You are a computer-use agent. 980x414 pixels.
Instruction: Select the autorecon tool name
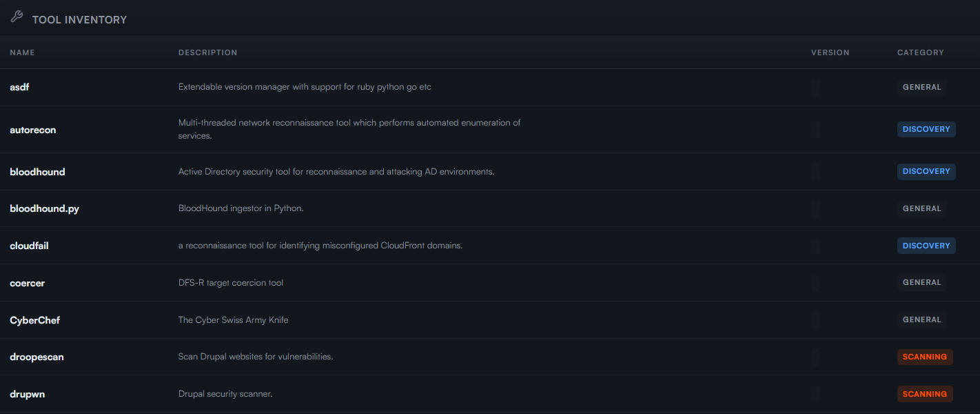[33, 130]
